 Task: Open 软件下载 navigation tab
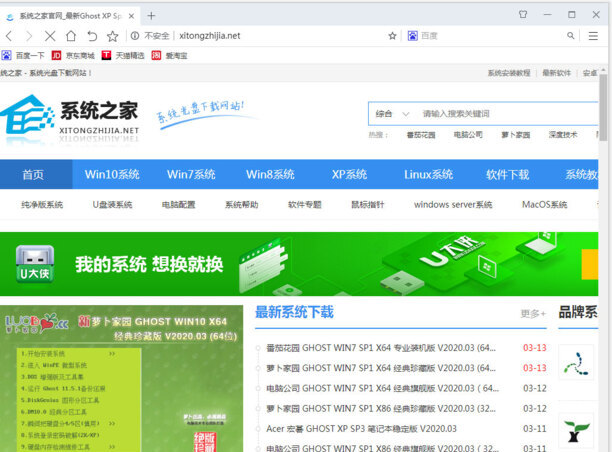point(507,174)
